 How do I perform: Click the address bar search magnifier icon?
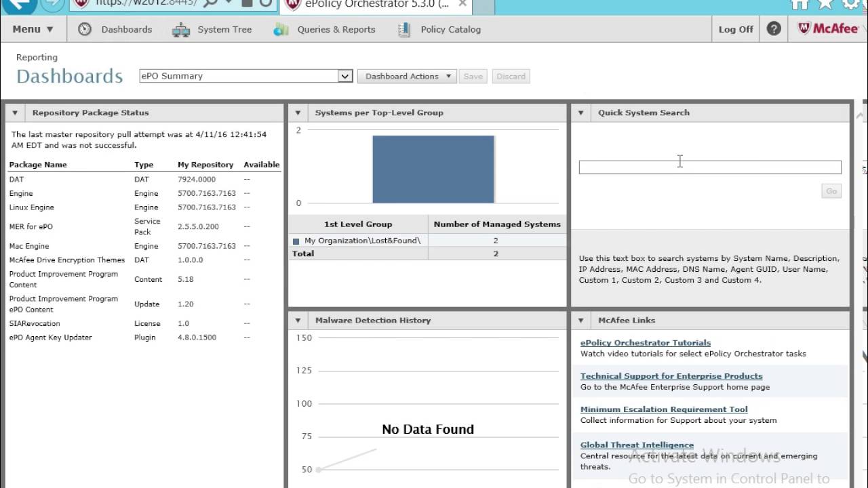[x=210, y=3]
